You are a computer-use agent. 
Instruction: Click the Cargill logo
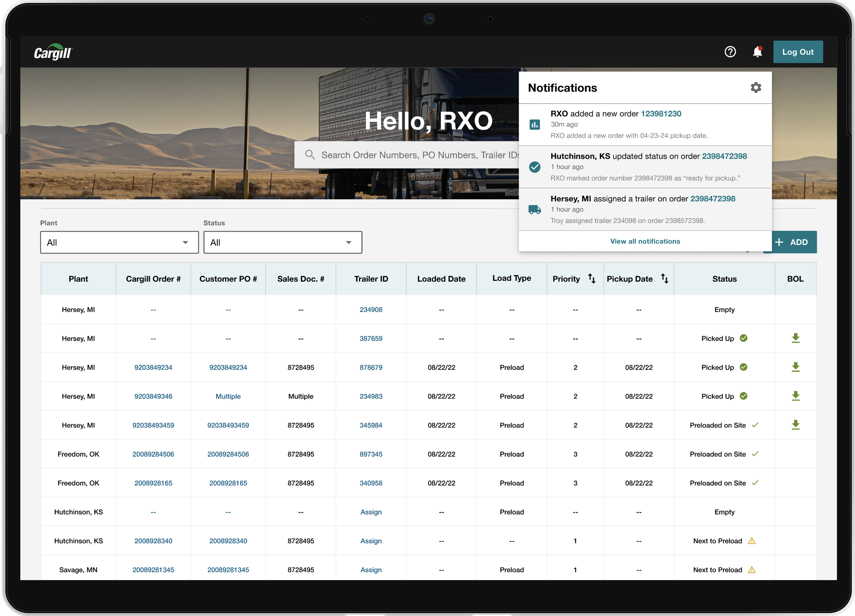(53, 52)
